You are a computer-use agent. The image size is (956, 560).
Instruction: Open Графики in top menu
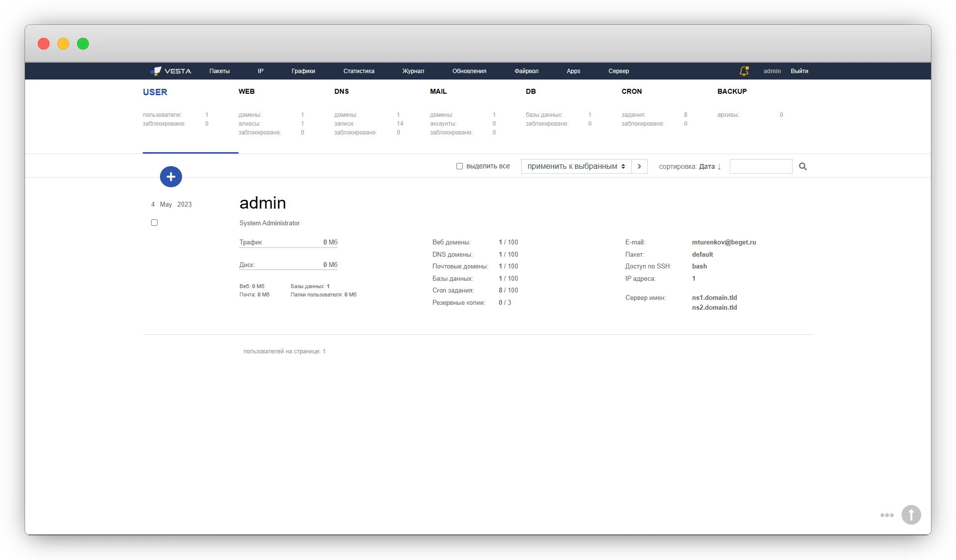pos(303,71)
